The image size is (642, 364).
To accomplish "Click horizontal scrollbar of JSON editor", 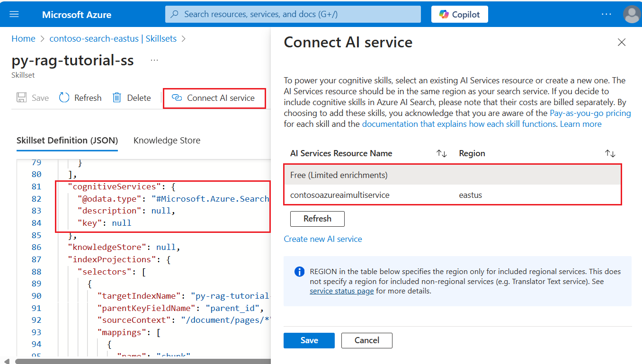I will (142, 361).
